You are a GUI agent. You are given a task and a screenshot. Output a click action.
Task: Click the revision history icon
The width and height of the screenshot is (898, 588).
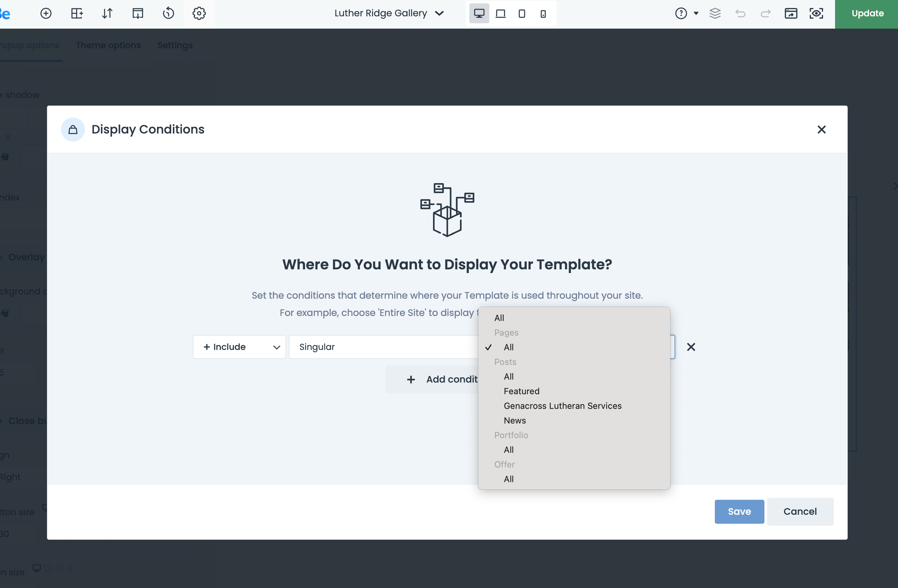tap(168, 14)
